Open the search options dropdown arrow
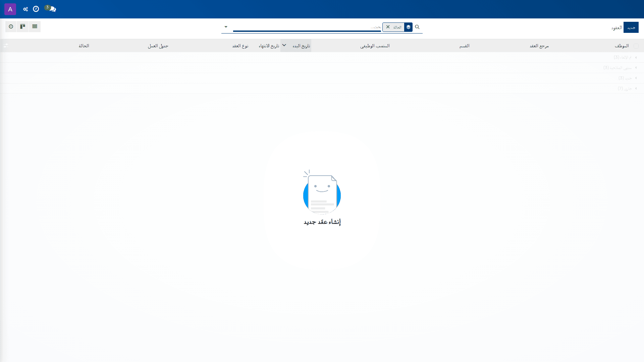Screen dimensions: 644x362 click(x=226, y=27)
